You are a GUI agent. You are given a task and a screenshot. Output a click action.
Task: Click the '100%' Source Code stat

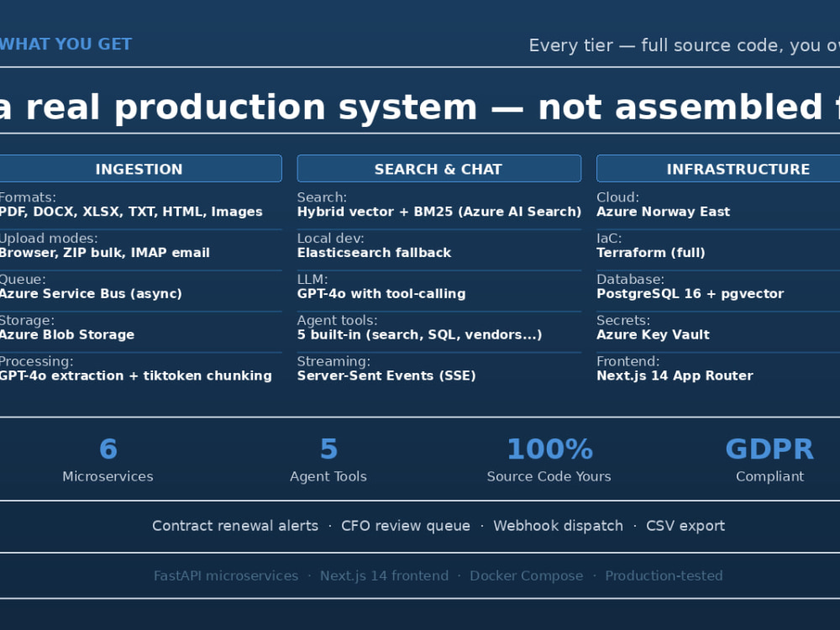click(x=549, y=449)
